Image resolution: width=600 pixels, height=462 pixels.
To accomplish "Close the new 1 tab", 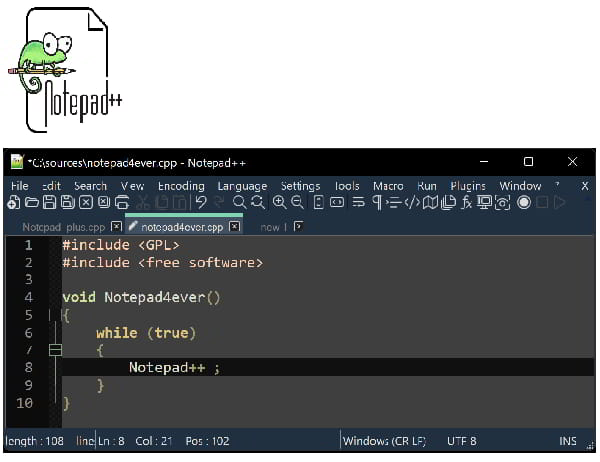I will [x=298, y=227].
